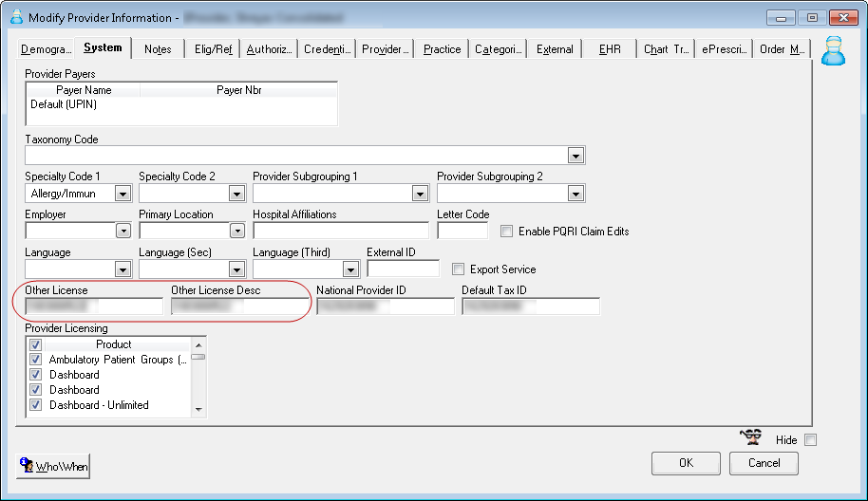Click the Other License field
This screenshot has width=868, height=501.
coord(94,306)
